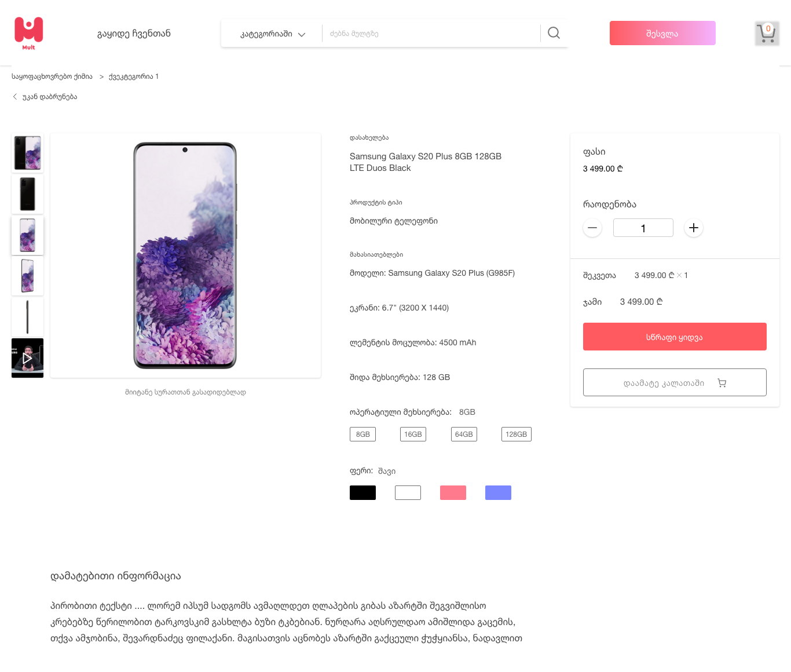791x672 pixels.
Task: Select the 16GB RAM option
Action: click(x=413, y=434)
